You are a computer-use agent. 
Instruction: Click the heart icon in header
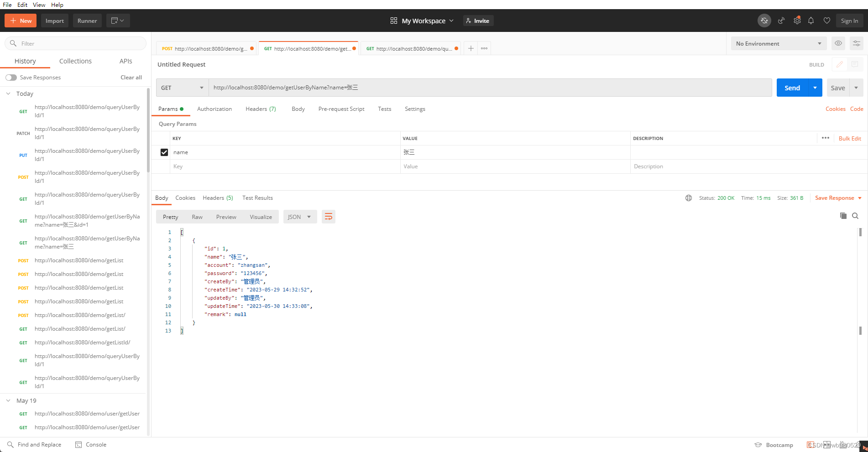point(826,21)
